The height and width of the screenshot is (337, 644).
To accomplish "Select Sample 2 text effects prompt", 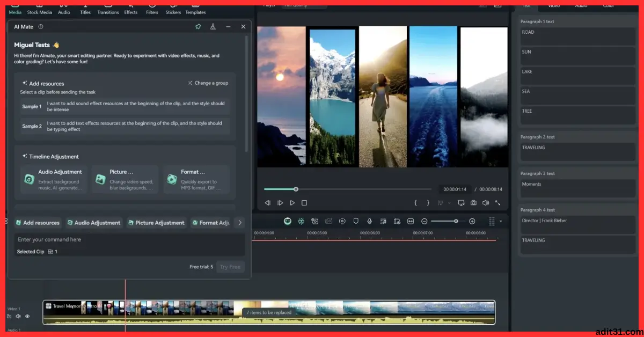I will click(x=125, y=126).
